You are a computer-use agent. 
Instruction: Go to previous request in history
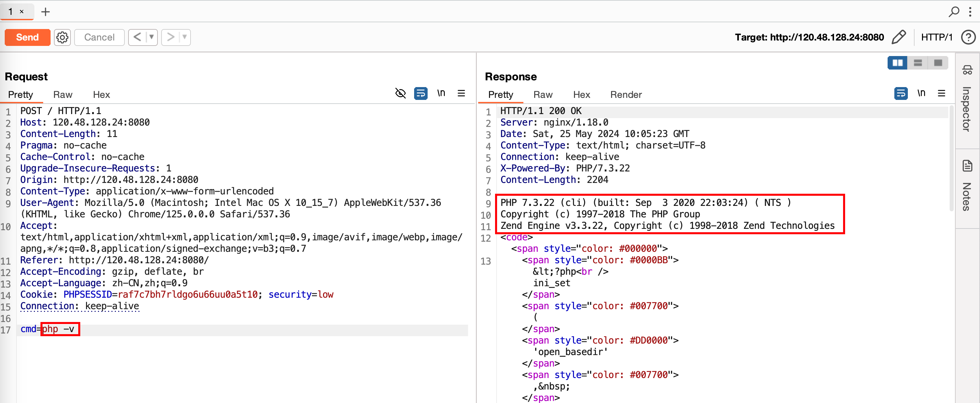click(x=137, y=37)
